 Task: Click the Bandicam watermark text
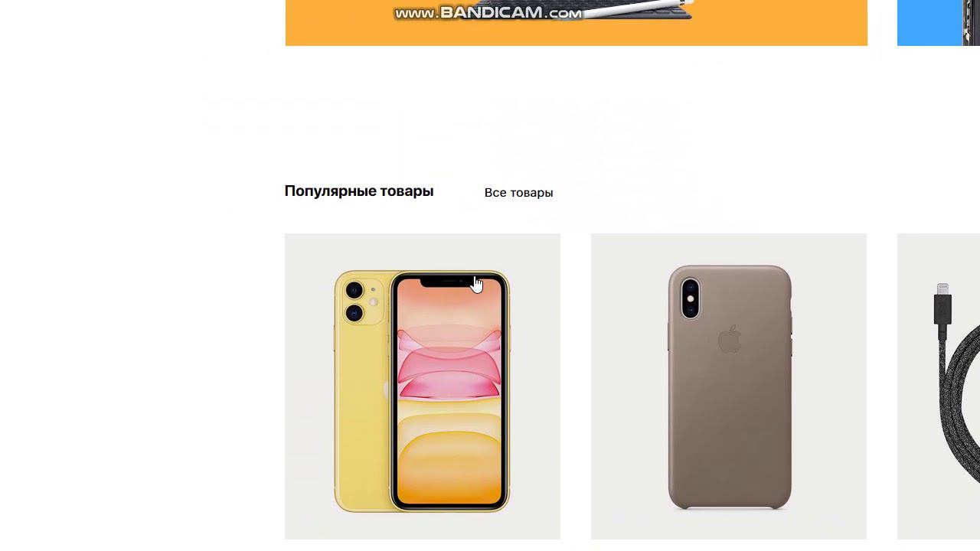pos(488,12)
